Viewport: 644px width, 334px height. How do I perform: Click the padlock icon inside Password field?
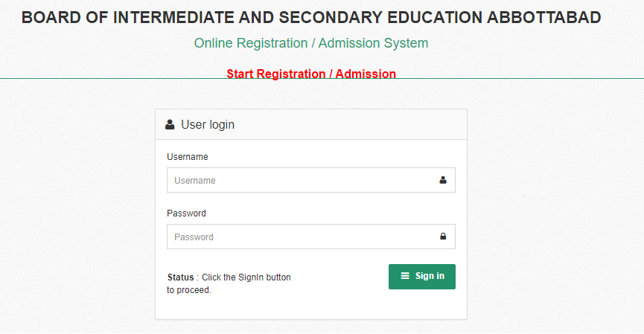pos(443,237)
